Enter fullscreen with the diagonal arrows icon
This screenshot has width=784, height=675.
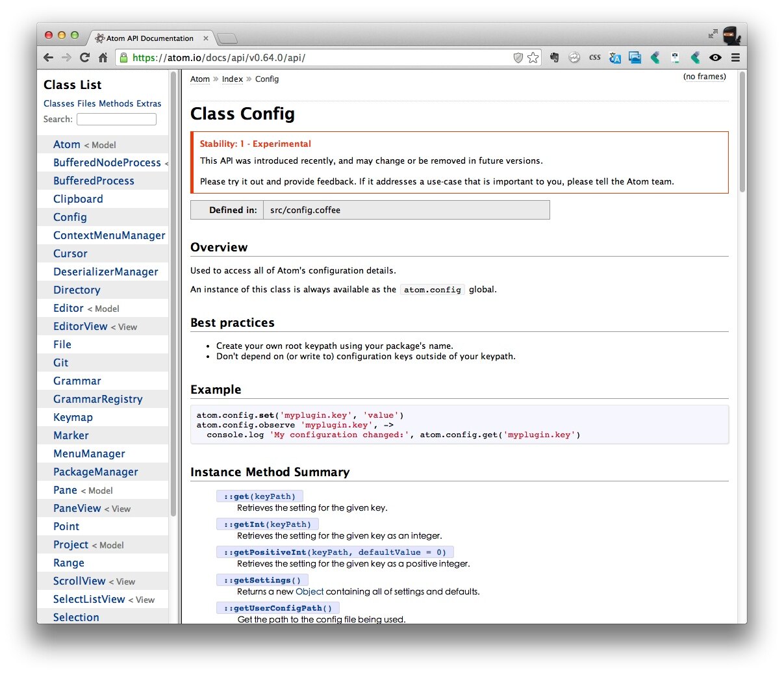pyautogui.click(x=713, y=34)
